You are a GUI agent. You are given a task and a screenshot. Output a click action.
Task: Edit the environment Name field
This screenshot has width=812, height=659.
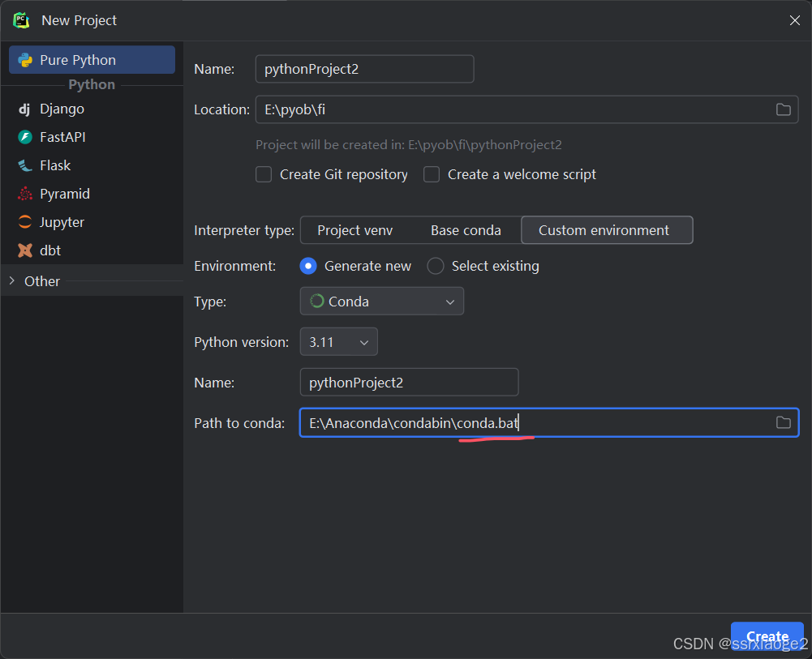(409, 383)
